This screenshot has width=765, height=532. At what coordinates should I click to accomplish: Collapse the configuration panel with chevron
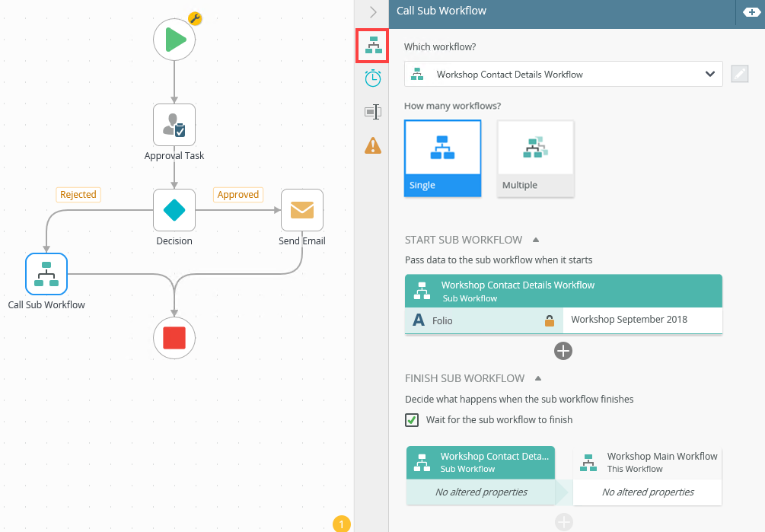(373, 12)
